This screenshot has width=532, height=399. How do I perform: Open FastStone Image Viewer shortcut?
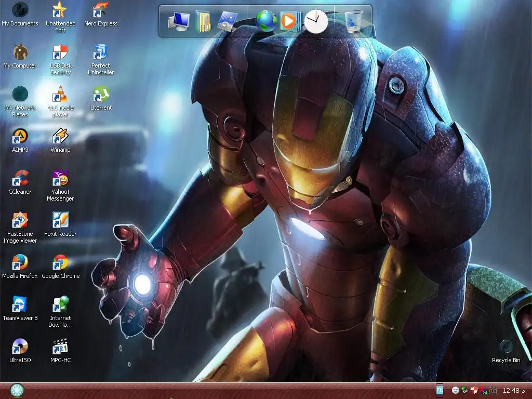tap(20, 228)
